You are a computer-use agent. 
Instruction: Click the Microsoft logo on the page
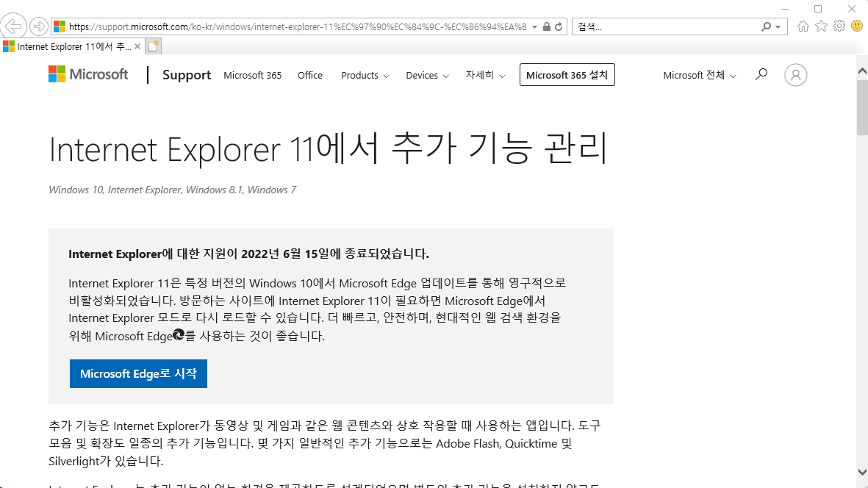tap(88, 74)
